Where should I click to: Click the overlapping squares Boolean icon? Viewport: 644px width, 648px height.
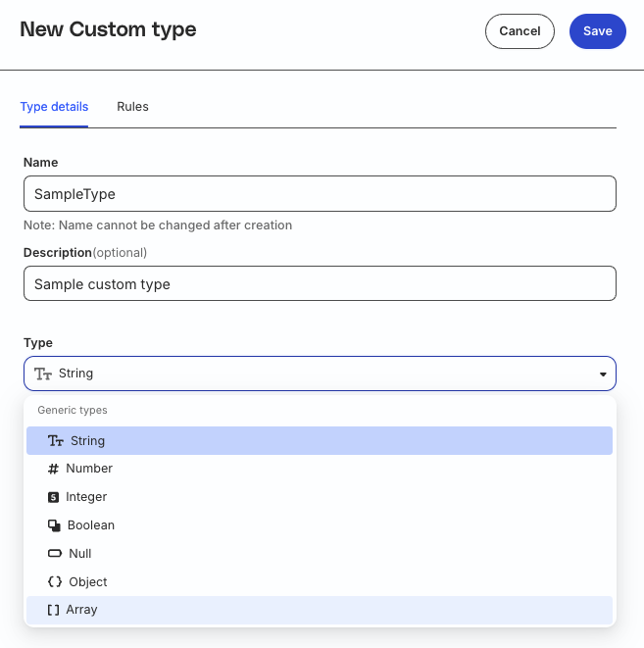tap(54, 525)
